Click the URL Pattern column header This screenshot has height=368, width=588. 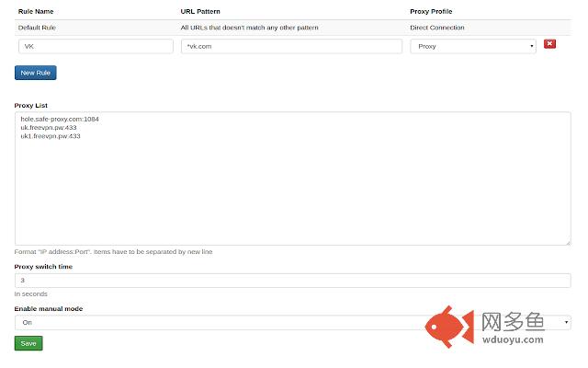pos(200,12)
